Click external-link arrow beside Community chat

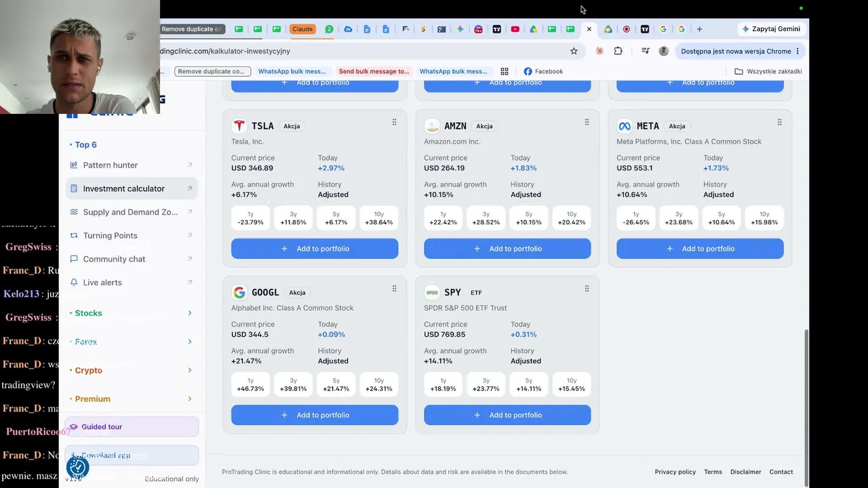[x=190, y=259]
